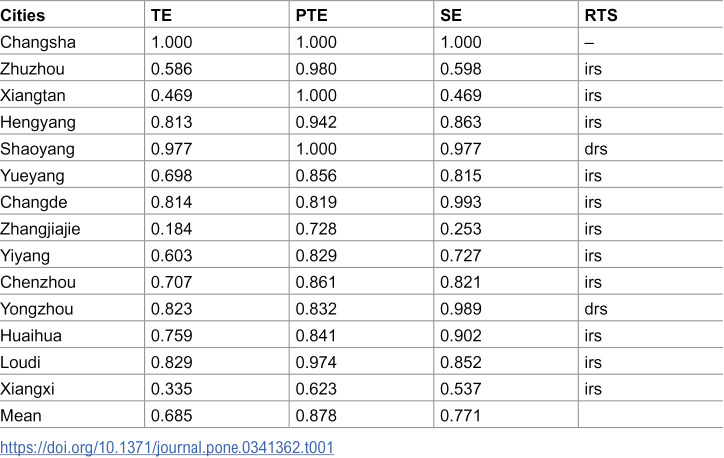The width and height of the screenshot is (724, 458).
Task: Select the SE column header
Action: pos(451,15)
